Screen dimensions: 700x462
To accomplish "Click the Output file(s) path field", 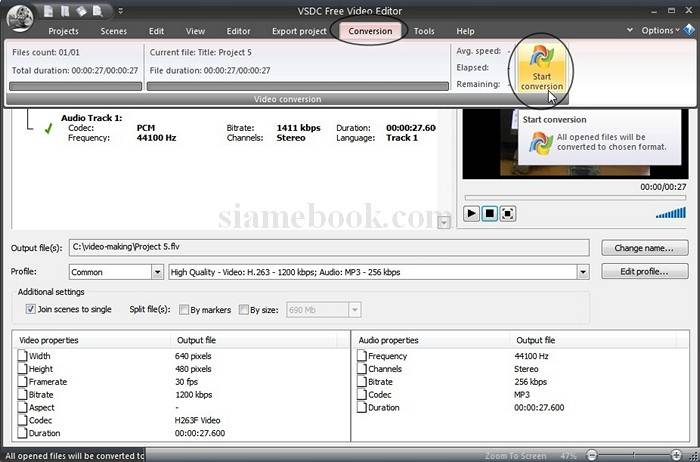I will (x=329, y=248).
